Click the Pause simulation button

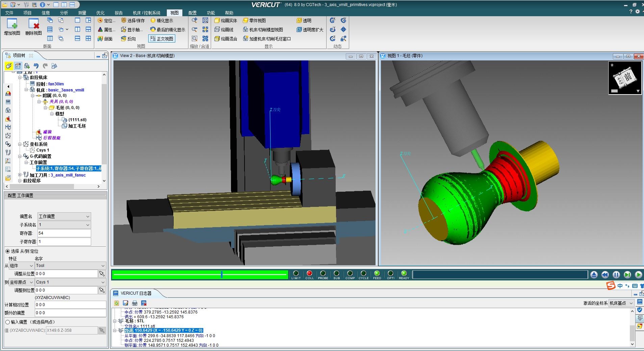pyautogui.click(x=616, y=275)
